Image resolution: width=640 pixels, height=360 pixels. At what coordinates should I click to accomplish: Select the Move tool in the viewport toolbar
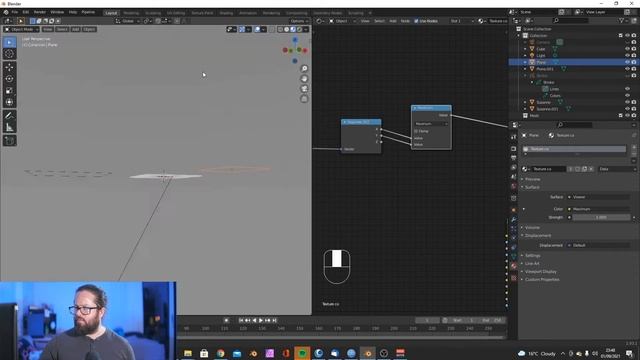(9, 67)
